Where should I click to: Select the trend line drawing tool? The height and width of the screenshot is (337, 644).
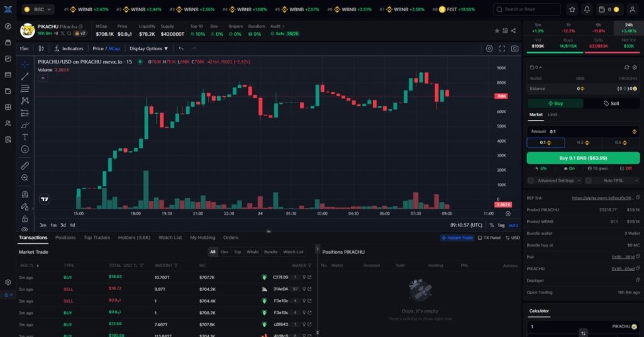tap(25, 76)
